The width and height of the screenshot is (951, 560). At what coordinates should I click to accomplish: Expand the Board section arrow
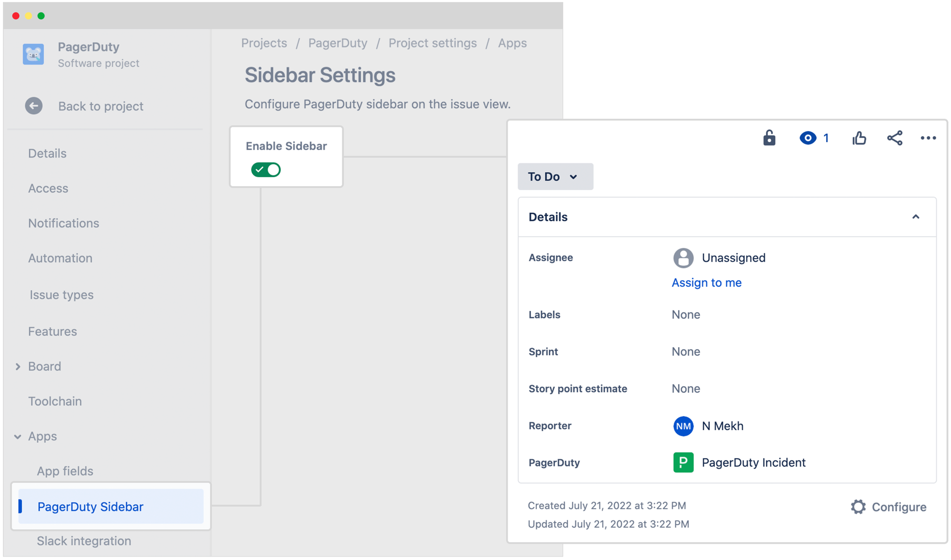tap(18, 366)
